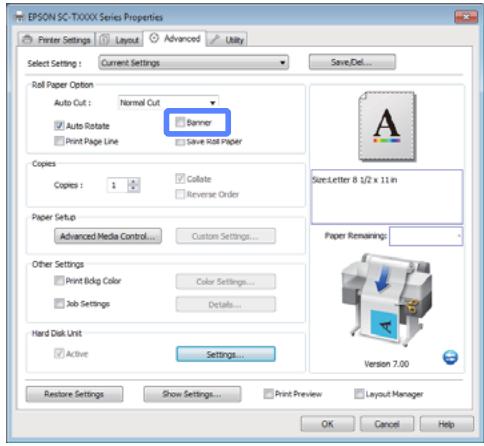Toggle the Collate checkbox

180,179
